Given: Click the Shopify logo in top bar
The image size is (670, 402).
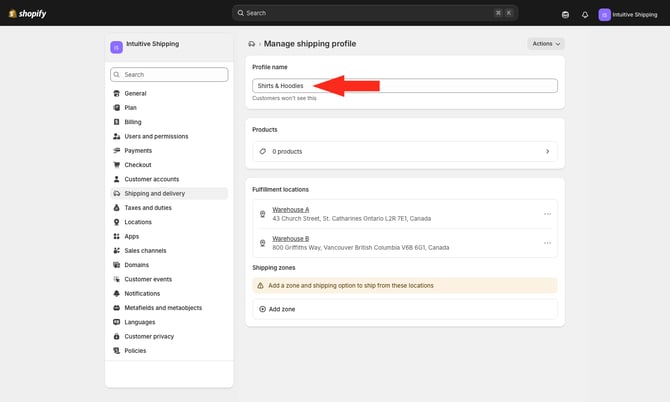Looking at the screenshot, I should pyautogui.click(x=27, y=14).
